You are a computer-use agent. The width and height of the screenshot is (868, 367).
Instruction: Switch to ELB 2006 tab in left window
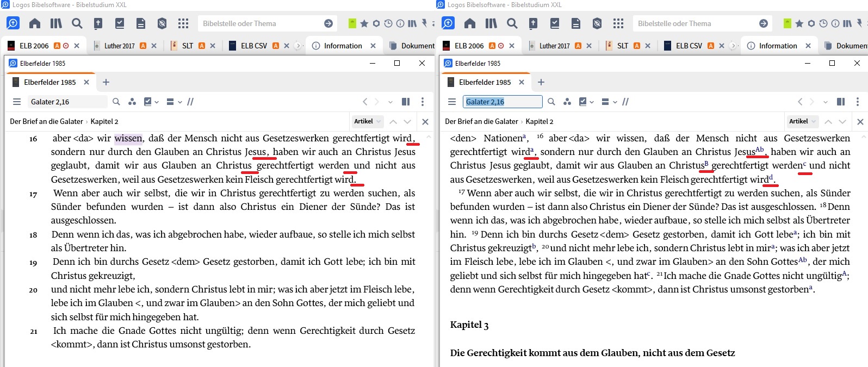pos(44,46)
